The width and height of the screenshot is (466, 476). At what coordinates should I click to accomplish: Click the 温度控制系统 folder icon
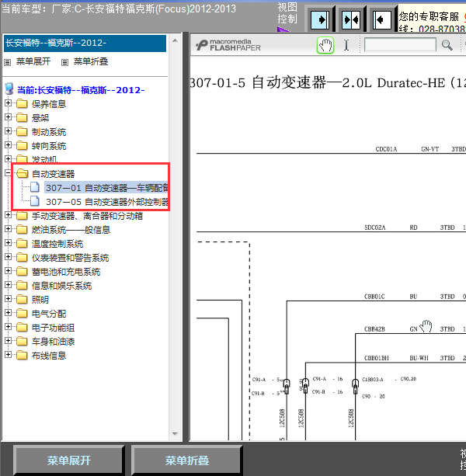point(22,244)
